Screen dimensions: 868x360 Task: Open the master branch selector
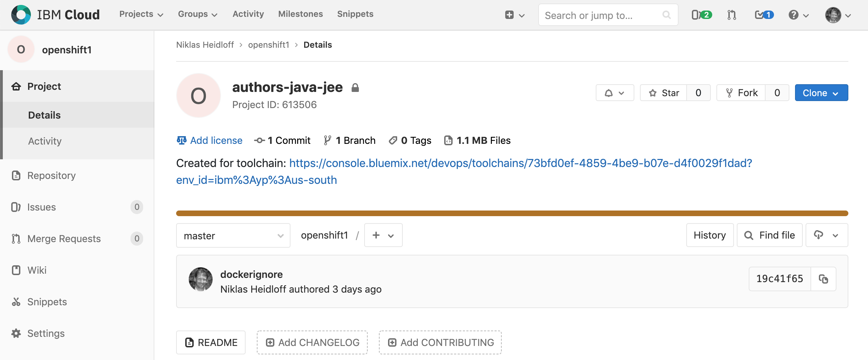coord(233,235)
